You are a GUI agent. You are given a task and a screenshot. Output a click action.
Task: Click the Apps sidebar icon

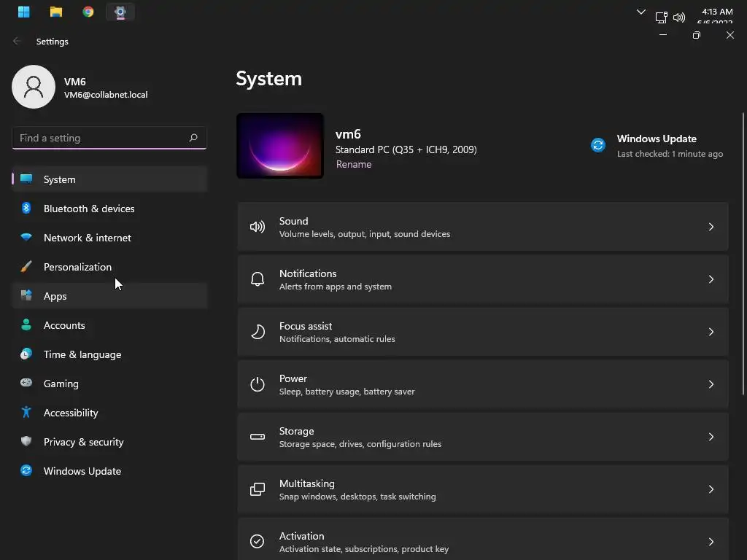(26, 295)
